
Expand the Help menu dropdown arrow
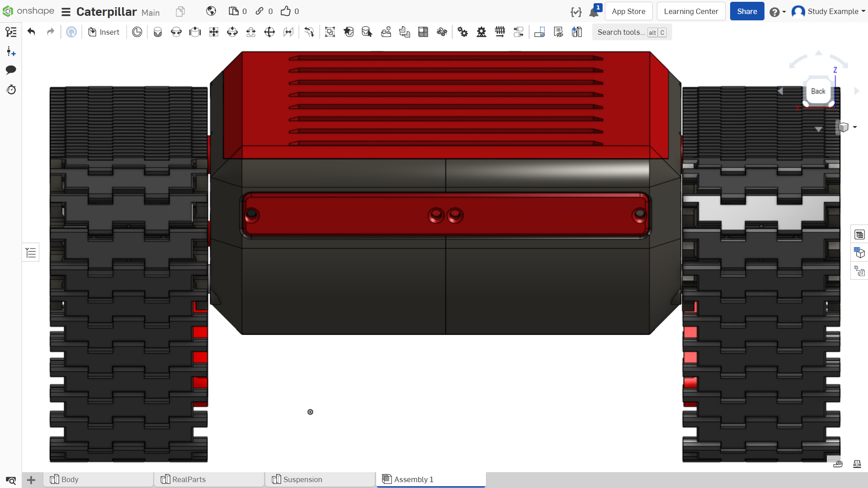coord(784,12)
